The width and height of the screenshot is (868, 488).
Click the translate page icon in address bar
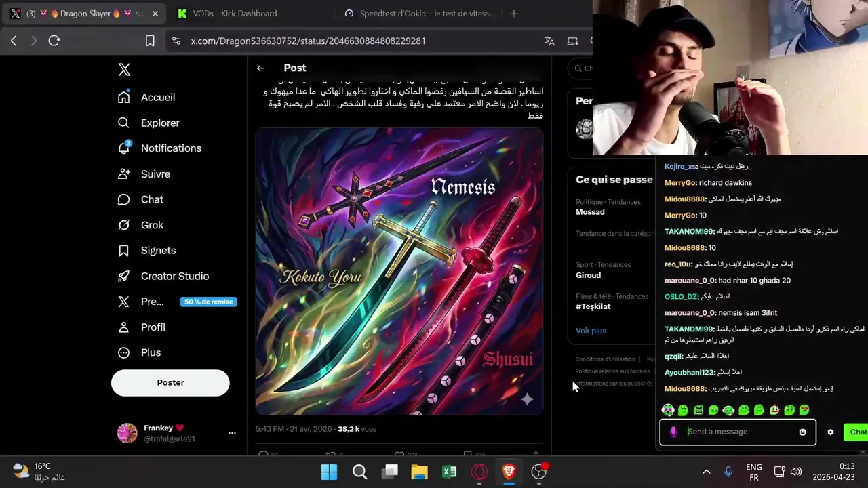pyautogui.click(x=549, y=41)
